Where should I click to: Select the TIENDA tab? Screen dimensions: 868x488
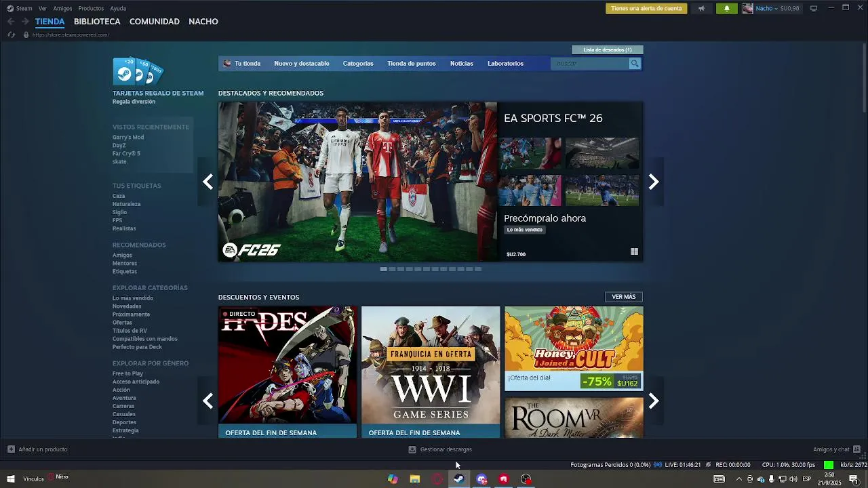point(50,22)
